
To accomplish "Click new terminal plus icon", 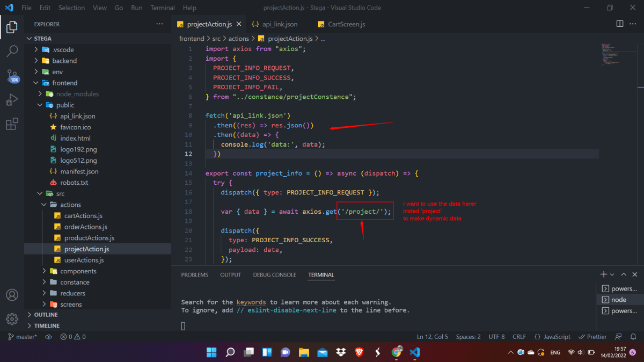I will point(604,274).
